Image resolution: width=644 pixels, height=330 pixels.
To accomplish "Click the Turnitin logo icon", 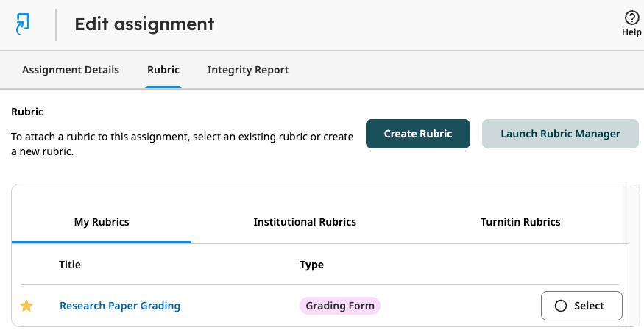I will 23,24.
